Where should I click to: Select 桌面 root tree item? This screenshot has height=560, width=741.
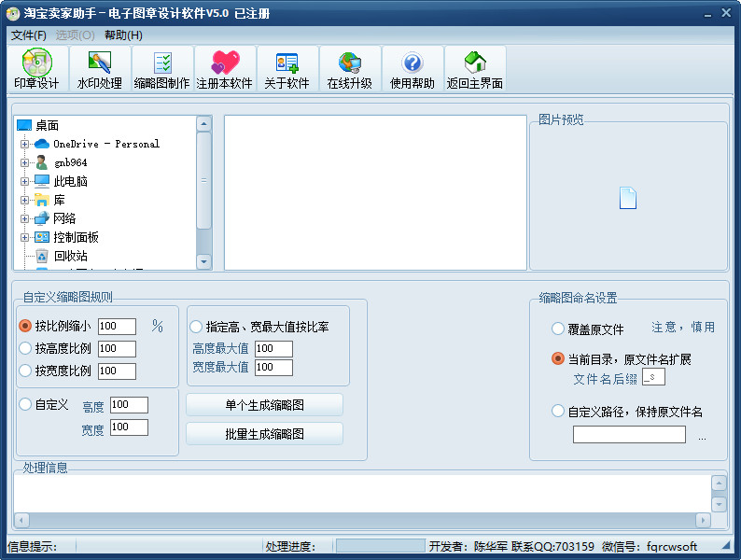click(48, 125)
